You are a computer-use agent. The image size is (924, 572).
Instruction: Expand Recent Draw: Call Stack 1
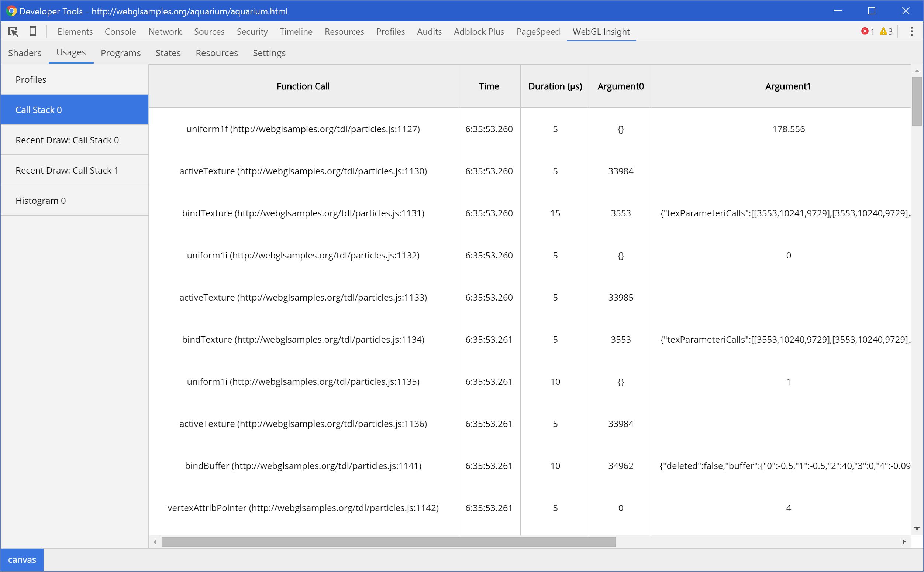pyautogui.click(x=67, y=170)
